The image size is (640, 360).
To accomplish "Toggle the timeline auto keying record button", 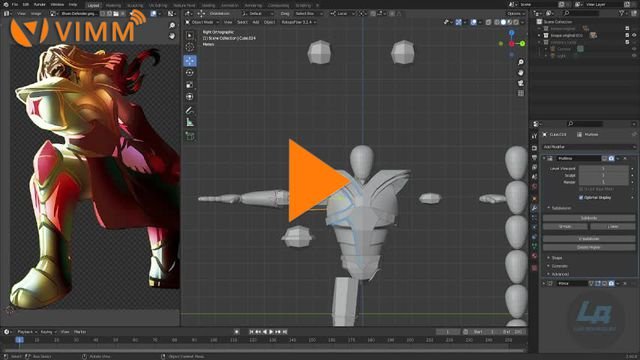I will (x=236, y=332).
